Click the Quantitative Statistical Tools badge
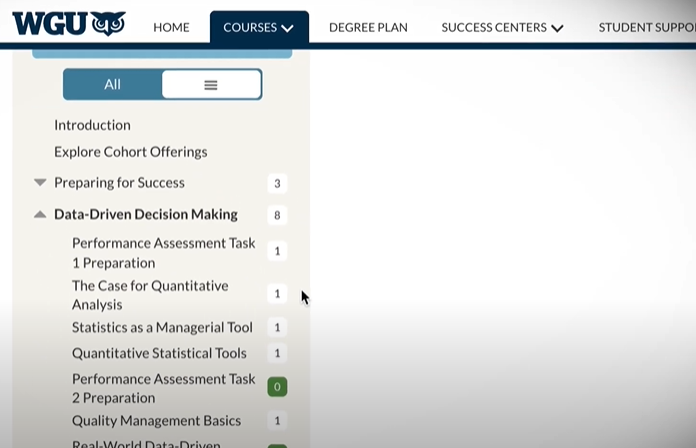The image size is (696, 448). [x=277, y=353]
